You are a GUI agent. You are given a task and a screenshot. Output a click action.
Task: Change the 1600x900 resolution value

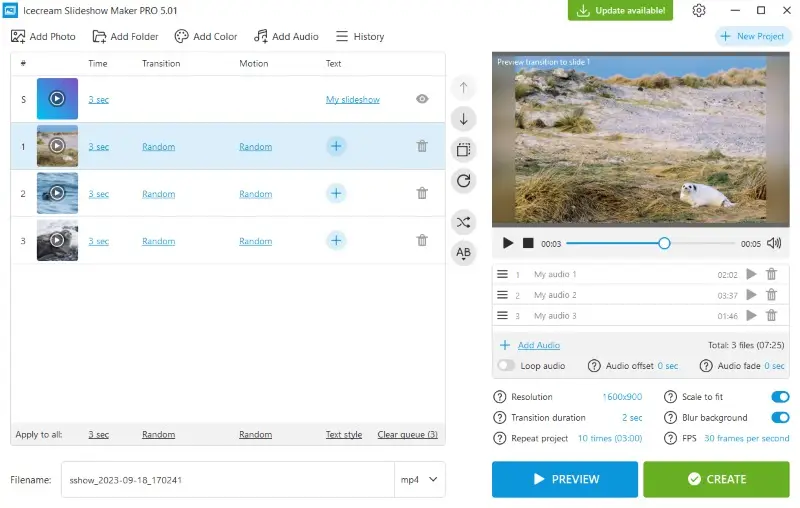tap(622, 397)
